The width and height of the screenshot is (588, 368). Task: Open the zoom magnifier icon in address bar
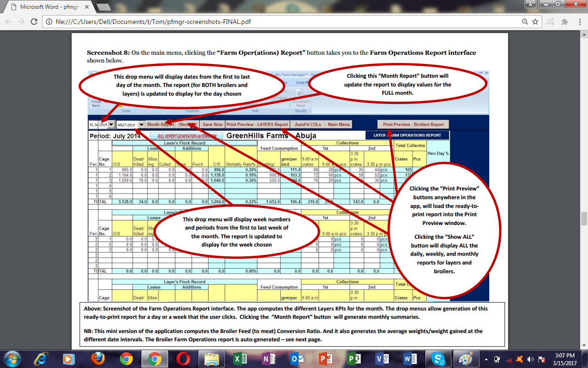point(525,22)
